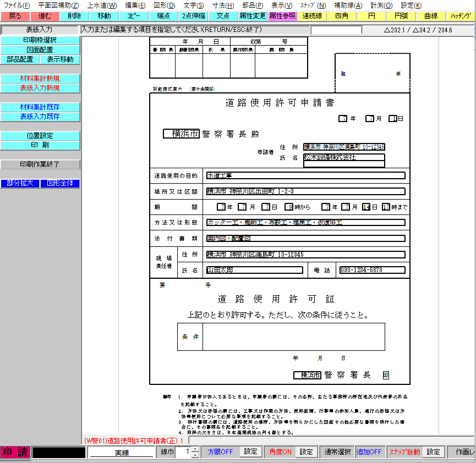Open the 寸法(H) menu
This screenshot has width=476, height=463.
[223, 5]
